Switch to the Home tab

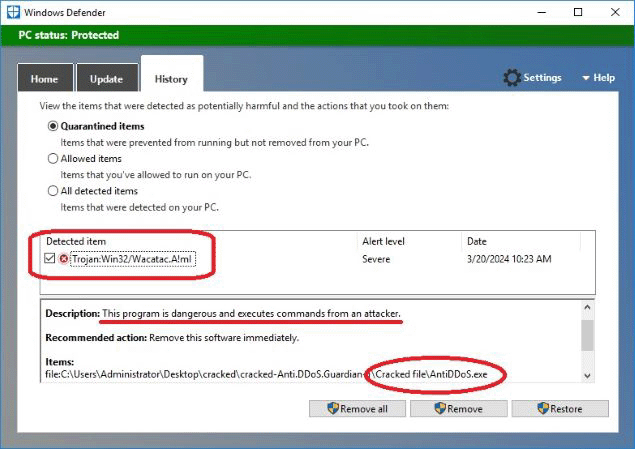pos(45,78)
